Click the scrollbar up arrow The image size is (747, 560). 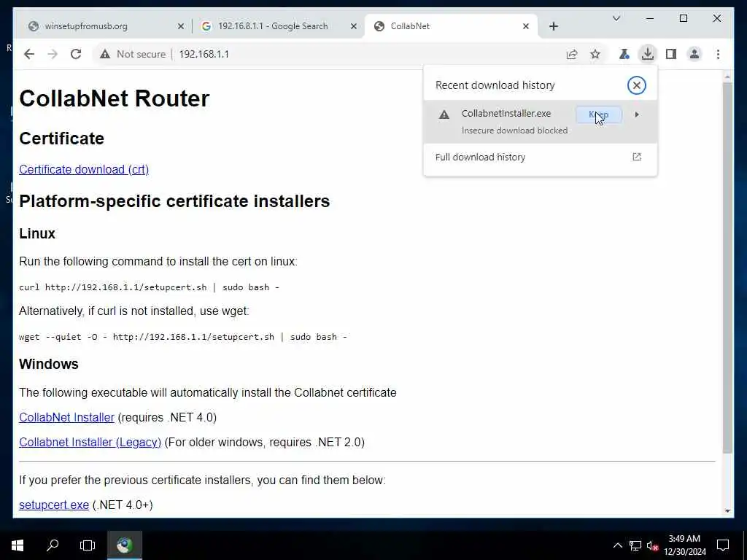pyautogui.click(x=727, y=76)
